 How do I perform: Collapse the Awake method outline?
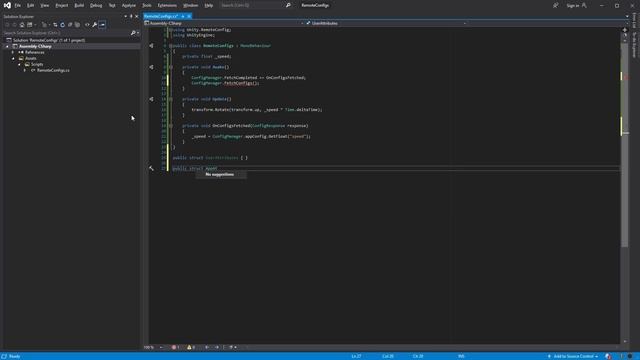tap(171, 67)
